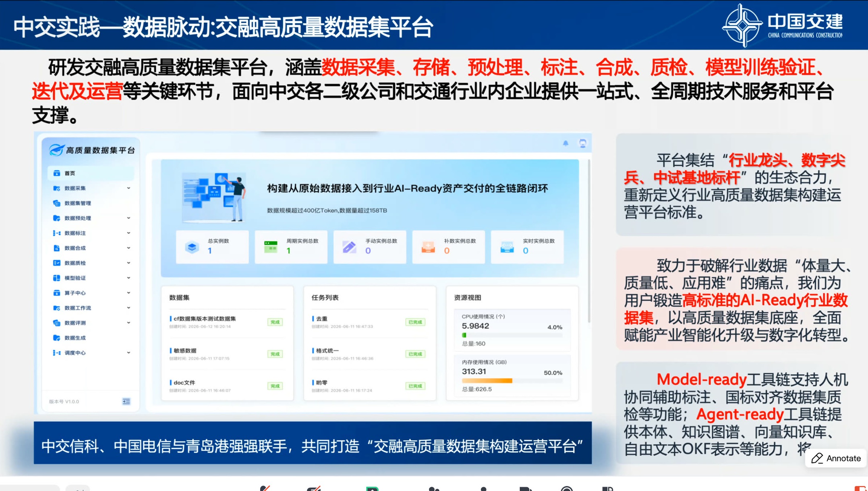This screenshot has width=868, height=491.
Task: Expand the 数据合成 chevron
Action: tap(128, 248)
